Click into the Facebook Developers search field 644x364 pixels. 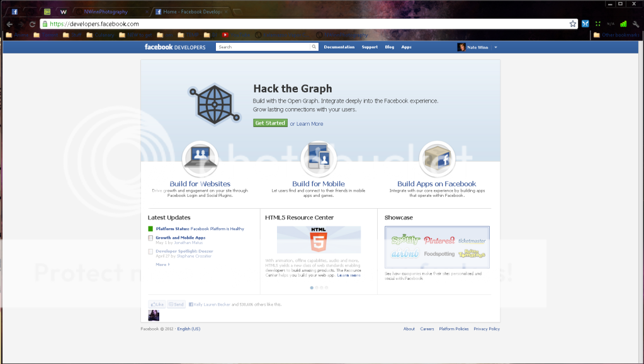(x=263, y=47)
